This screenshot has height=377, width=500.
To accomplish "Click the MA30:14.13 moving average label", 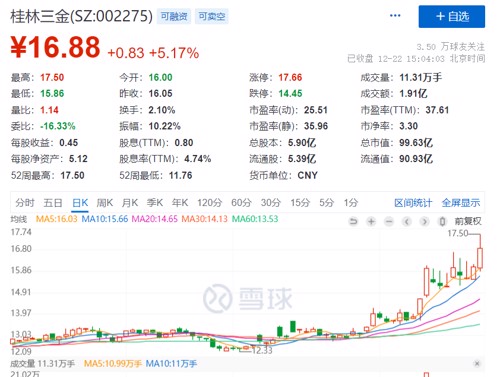I will pos(204,219).
